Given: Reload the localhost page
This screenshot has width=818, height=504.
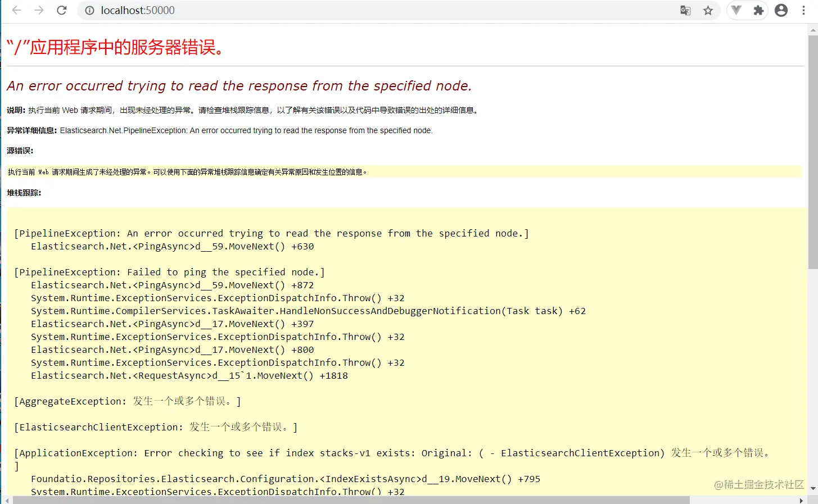Looking at the screenshot, I should 62,10.
